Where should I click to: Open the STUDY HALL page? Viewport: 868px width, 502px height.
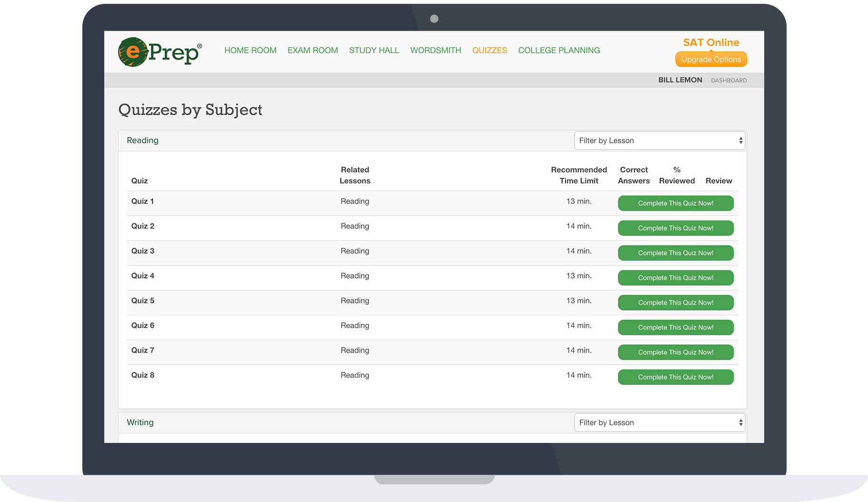[374, 50]
